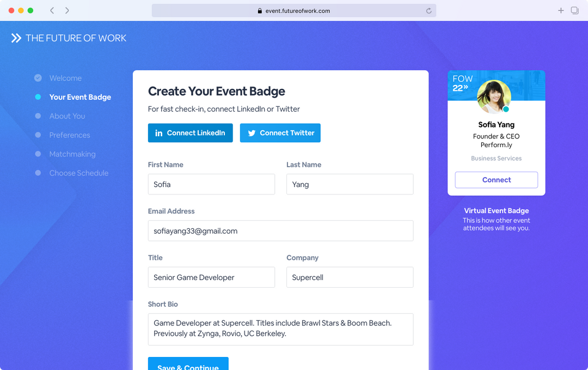Click the 'Last Name' field label
Image resolution: width=588 pixels, height=370 pixels.
pyautogui.click(x=304, y=165)
